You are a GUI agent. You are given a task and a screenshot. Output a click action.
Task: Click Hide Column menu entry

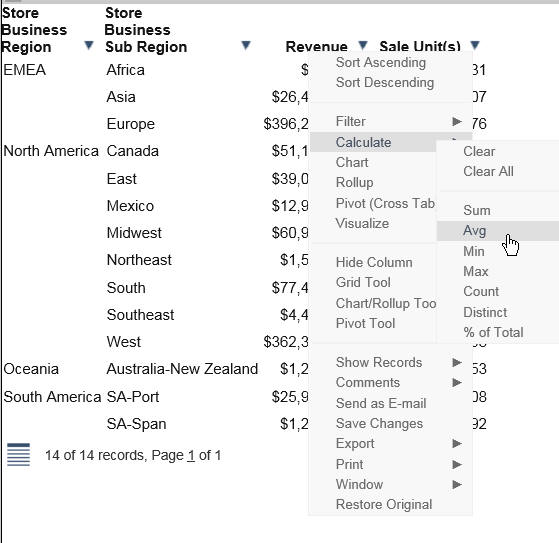coord(374,262)
